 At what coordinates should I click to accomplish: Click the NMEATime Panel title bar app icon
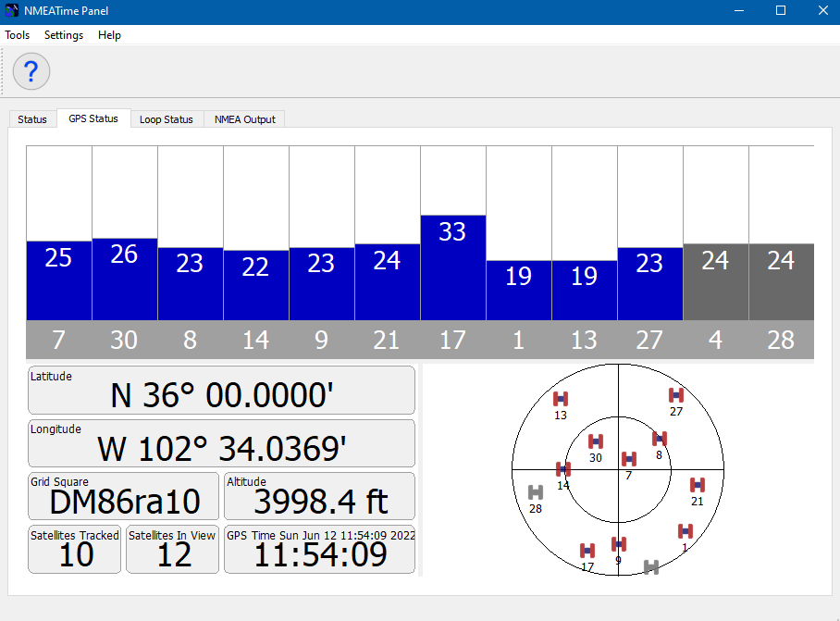tap(11, 11)
